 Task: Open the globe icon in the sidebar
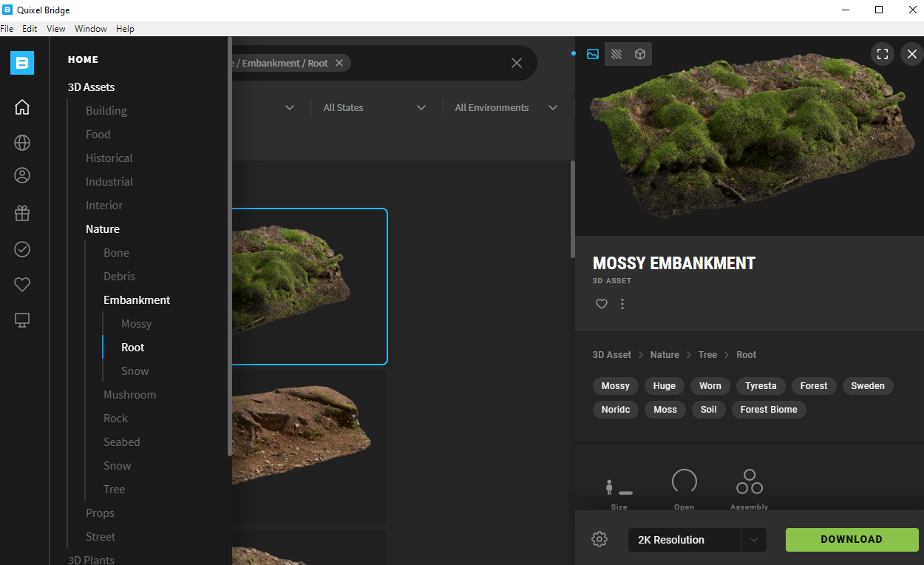tap(22, 143)
